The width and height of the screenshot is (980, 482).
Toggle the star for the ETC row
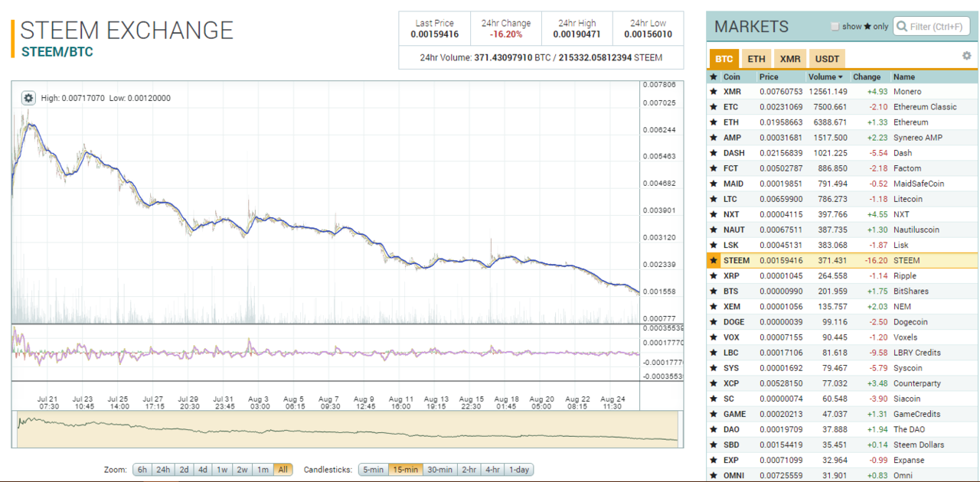click(714, 107)
